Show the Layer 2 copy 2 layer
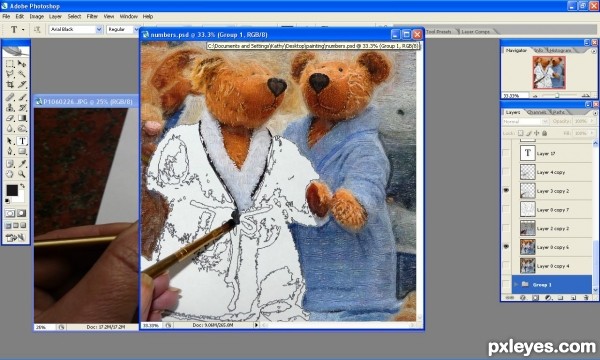 (x=506, y=228)
